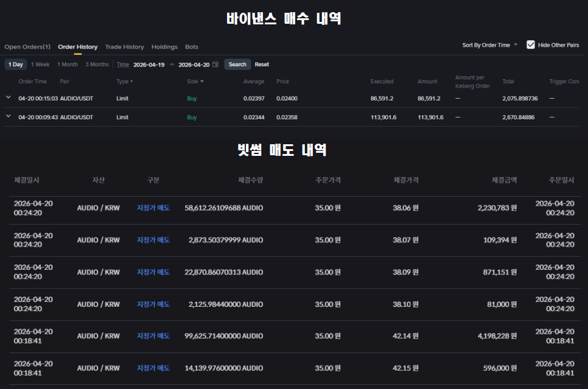Click average price 0.02397

pyautogui.click(x=254, y=98)
